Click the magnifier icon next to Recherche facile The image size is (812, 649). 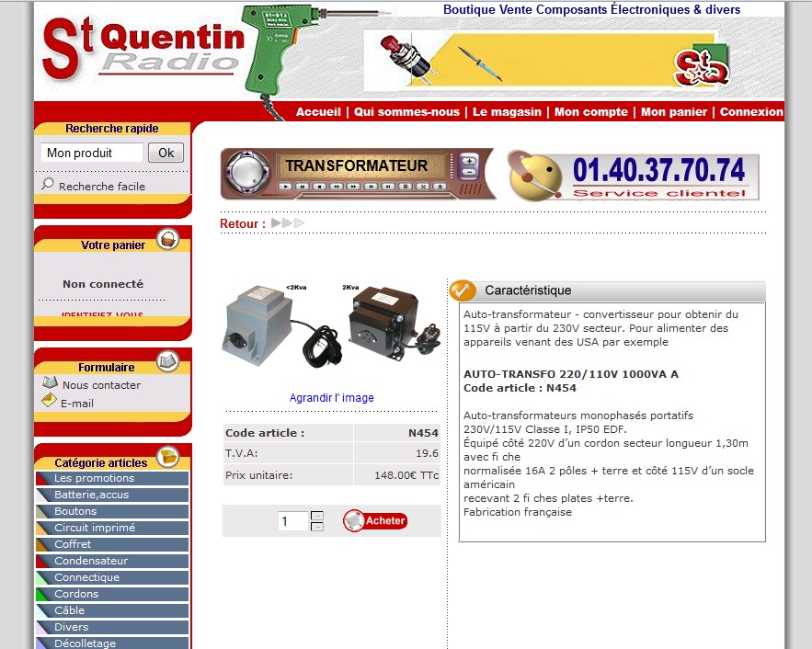click(48, 185)
